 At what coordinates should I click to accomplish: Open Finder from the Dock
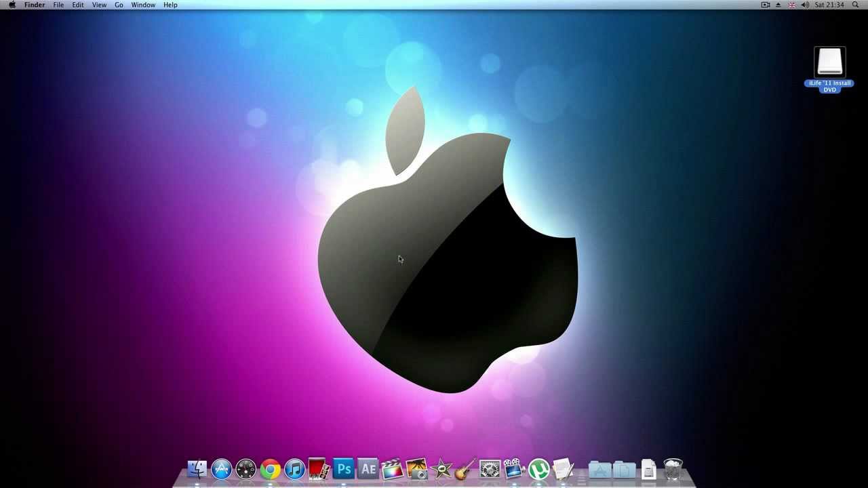click(197, 469)
